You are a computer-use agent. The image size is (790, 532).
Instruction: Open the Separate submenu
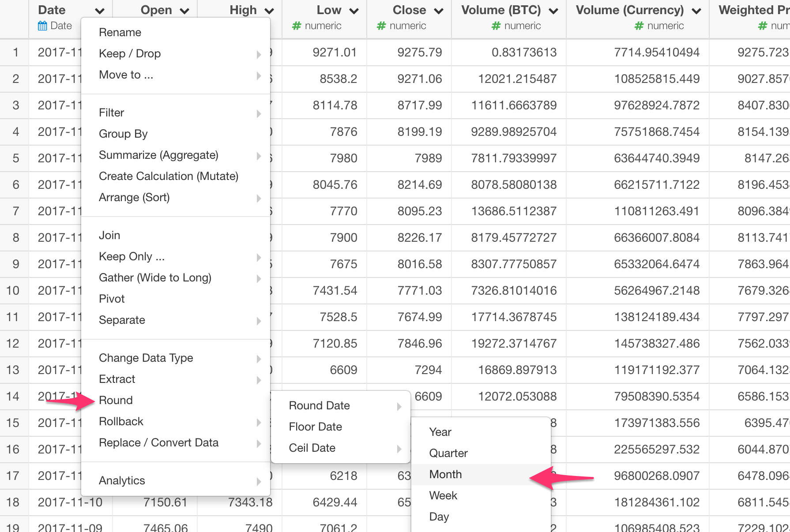(176, 320)
